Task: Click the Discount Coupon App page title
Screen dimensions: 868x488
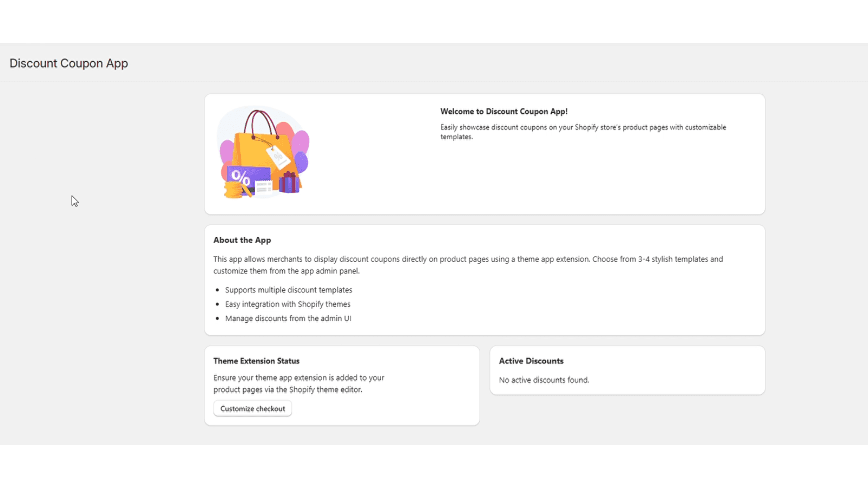Action: tap(69, 63)
